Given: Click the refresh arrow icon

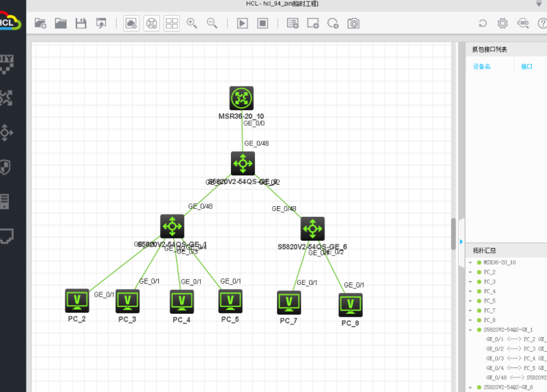Looking at the screenshot, I should pyautogui.click(x=483, y=23).
